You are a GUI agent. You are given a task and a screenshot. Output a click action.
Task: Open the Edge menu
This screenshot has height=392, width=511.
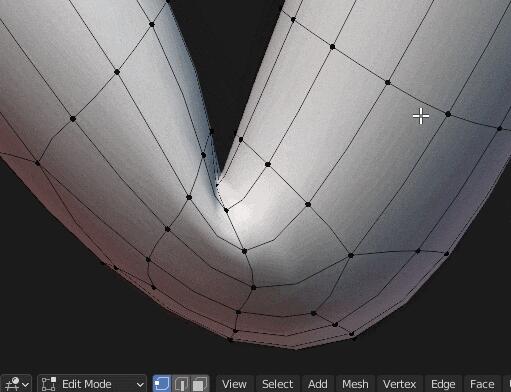pyautogui.click(x=443, y=384)
